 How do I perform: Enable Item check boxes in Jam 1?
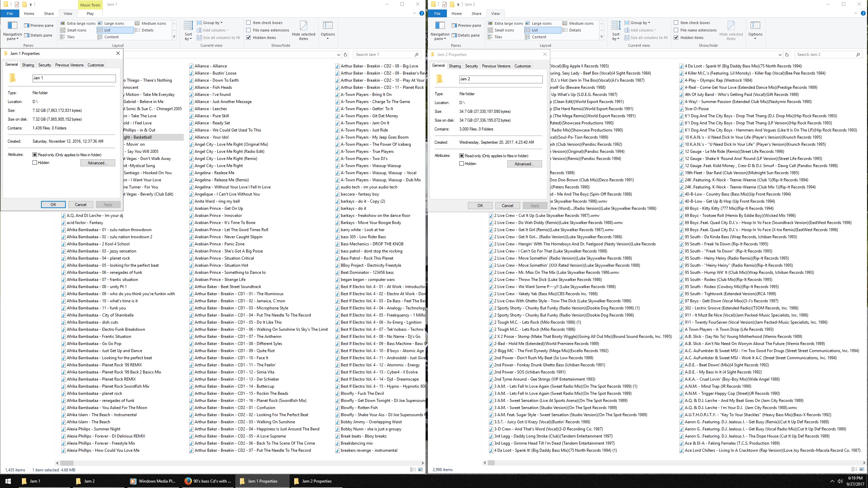[x=249, y=23]
